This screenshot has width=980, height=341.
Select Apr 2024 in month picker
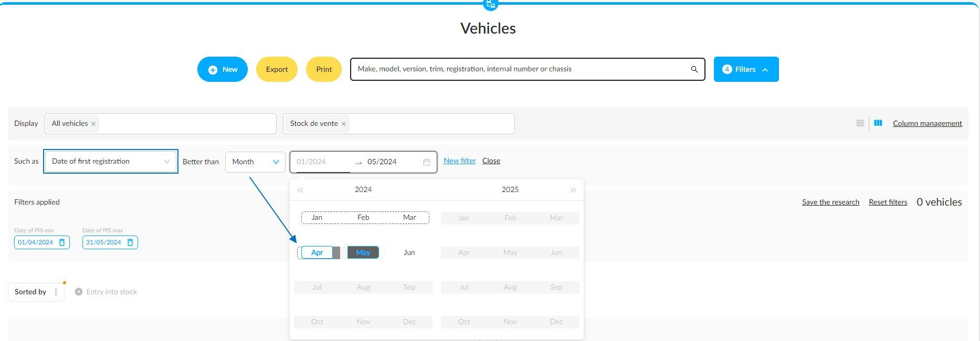click(x=317, y=252)
